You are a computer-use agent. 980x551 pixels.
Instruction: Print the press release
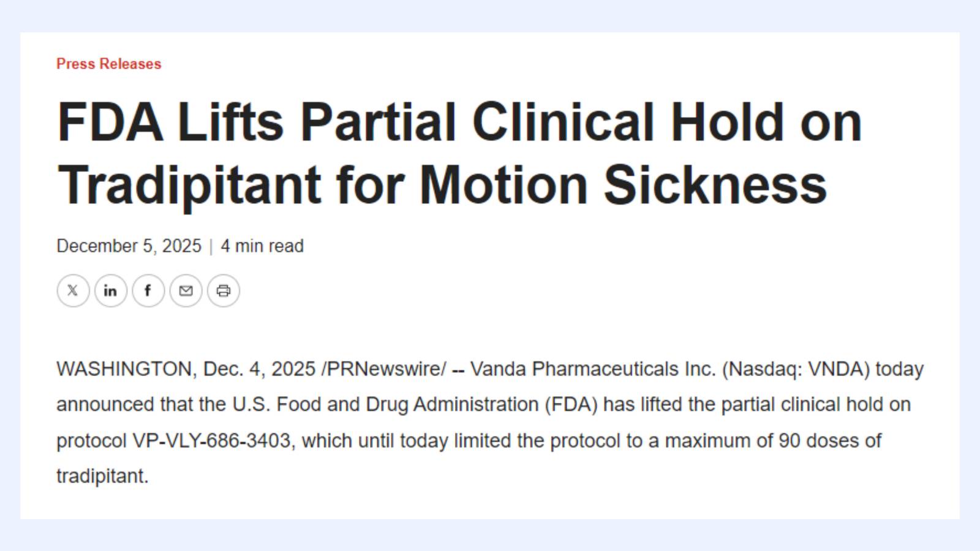click(224, 291)
